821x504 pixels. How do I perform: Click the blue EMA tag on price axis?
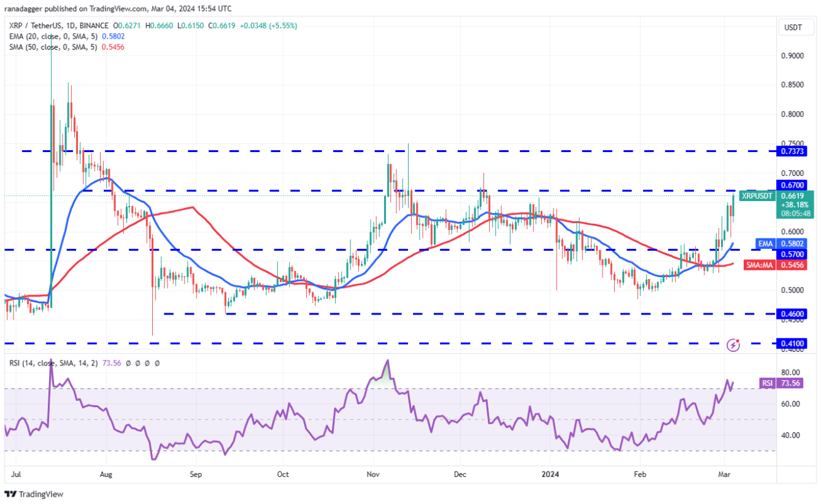(x=765, y=243)
